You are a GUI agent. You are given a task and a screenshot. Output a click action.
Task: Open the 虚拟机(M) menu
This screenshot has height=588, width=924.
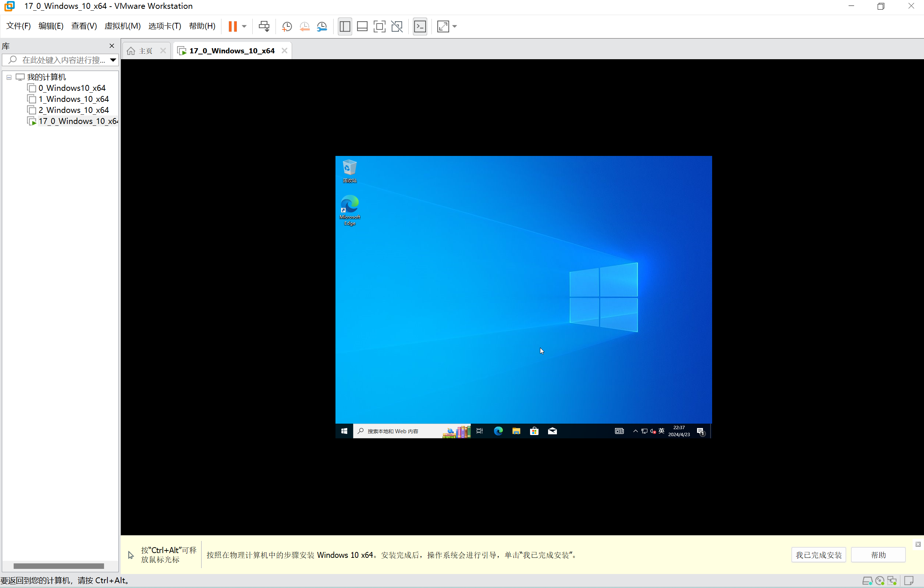click(122, 26)
